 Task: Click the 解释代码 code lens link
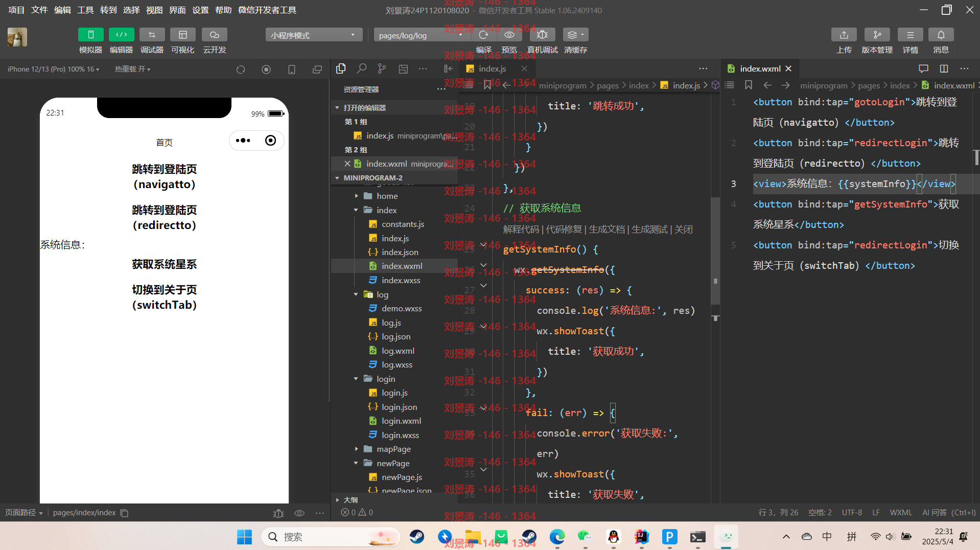(x=521, y=230)
